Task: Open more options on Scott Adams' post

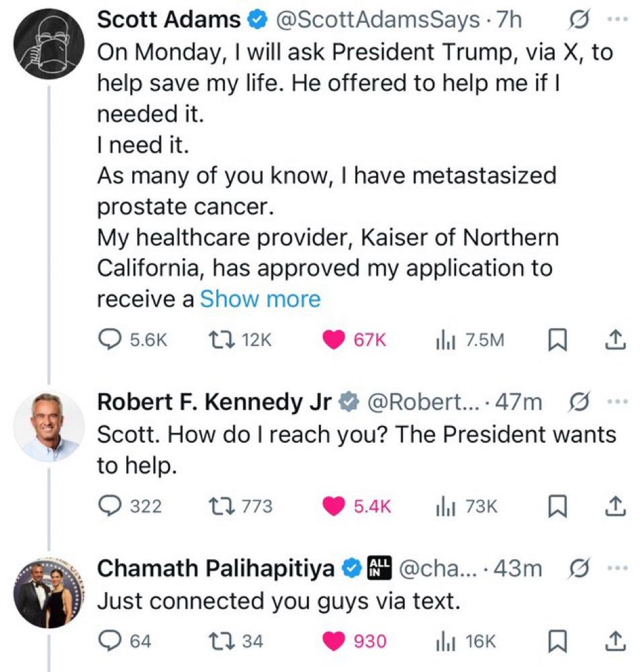Action: 614,19
